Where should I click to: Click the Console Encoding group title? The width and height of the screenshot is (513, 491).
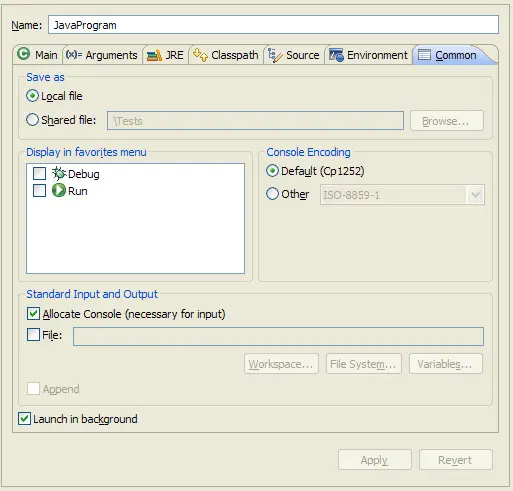pyautogui.click(x=308, y=152)
